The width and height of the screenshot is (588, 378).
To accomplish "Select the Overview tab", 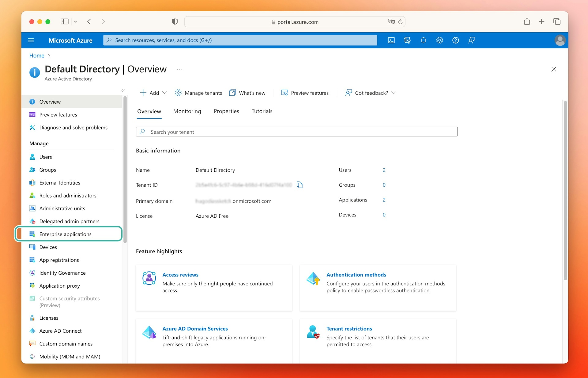I will pos(149,112).
